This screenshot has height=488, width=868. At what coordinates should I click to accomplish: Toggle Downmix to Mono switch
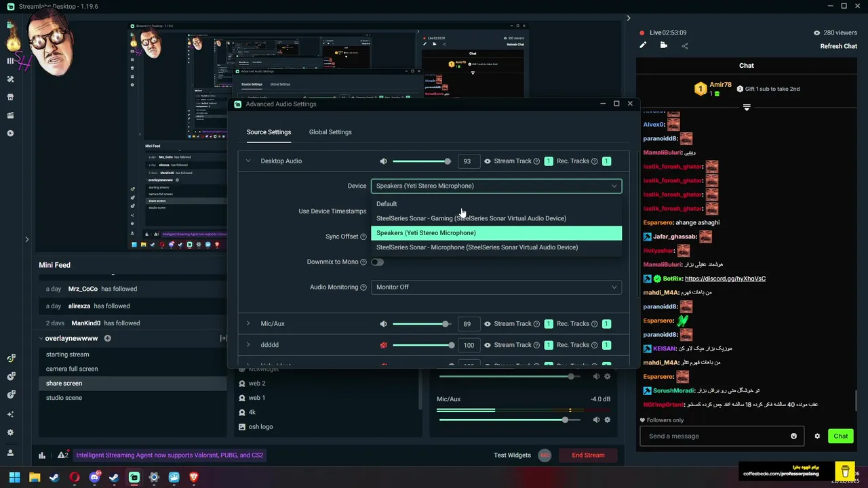click(377, 262)
